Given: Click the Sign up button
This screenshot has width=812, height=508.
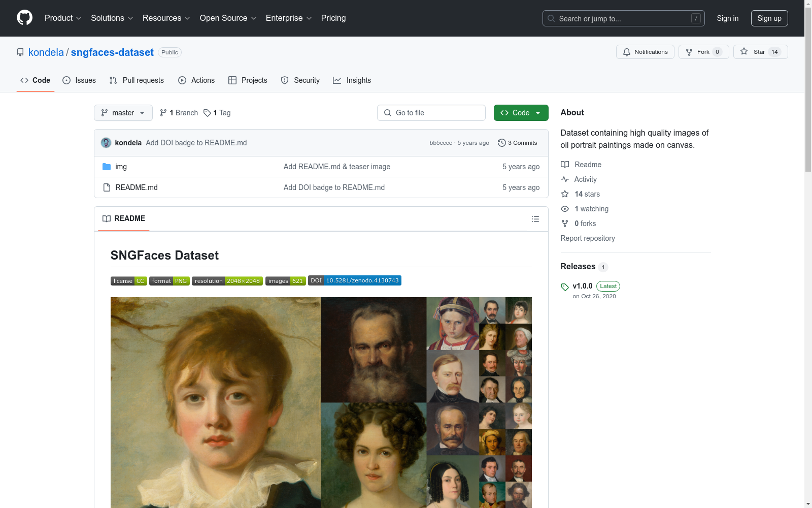Looking at the screenshot, I should click(x=769, y=18).
